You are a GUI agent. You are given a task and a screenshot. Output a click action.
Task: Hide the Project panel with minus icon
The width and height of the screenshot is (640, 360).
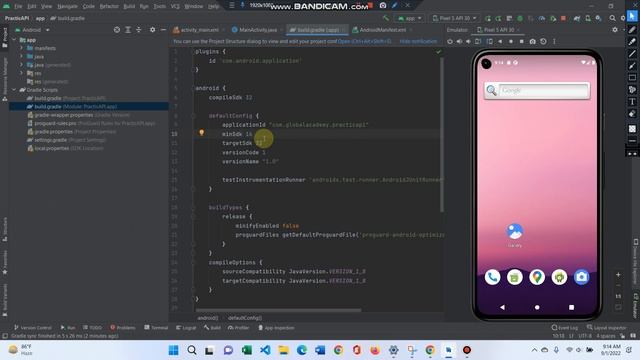[163, 30]
